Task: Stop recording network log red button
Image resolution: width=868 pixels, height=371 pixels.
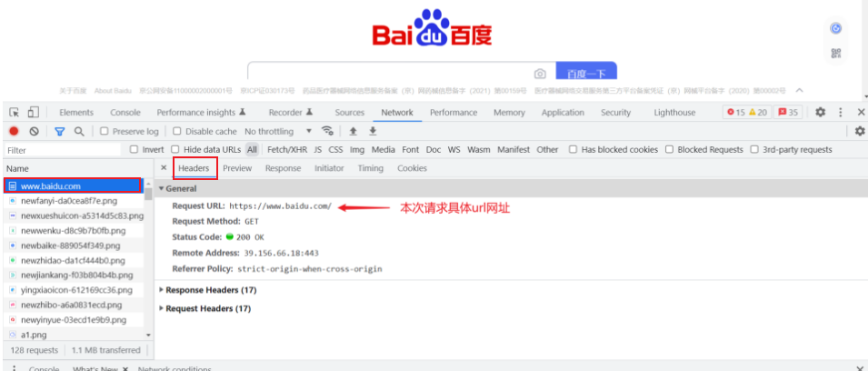Action: pyautogui.click(x=14, y=131)
